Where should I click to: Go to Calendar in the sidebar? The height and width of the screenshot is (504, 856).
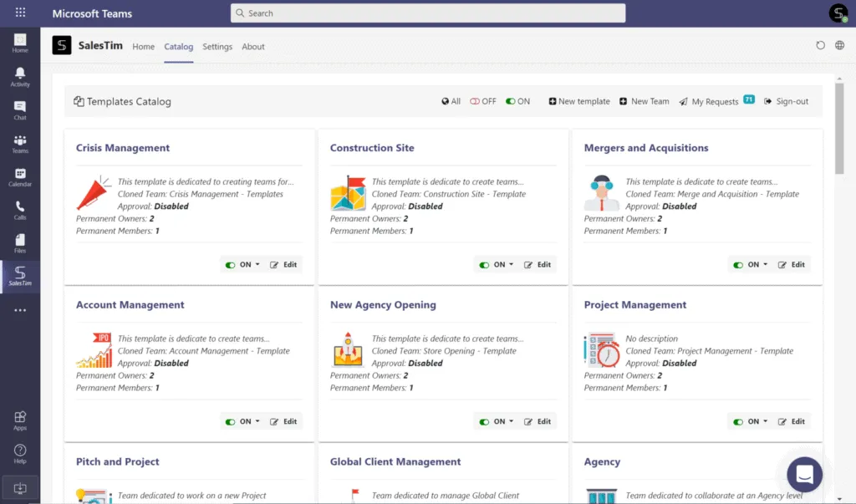[x=20, y=176]
